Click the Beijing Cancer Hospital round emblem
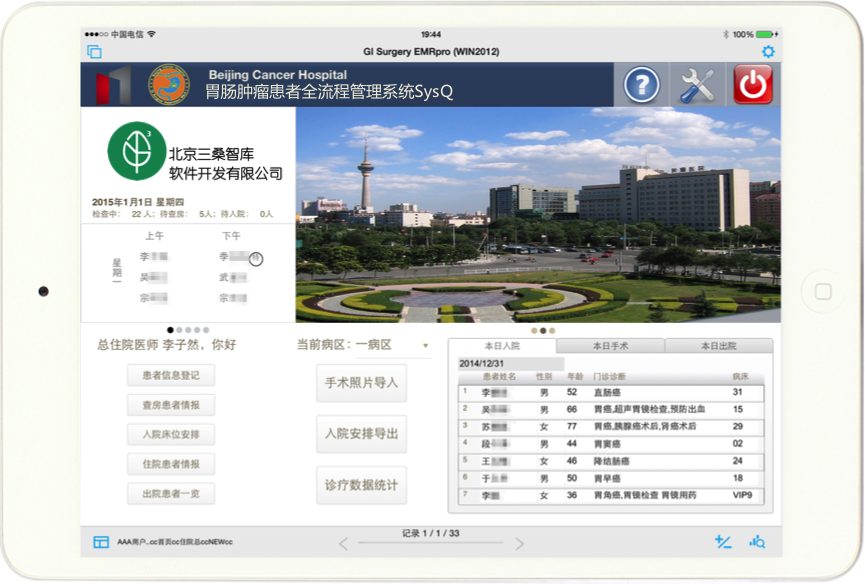Image resolution: width=865 pixels, height=584 pixels. click(x=168, y=86)
